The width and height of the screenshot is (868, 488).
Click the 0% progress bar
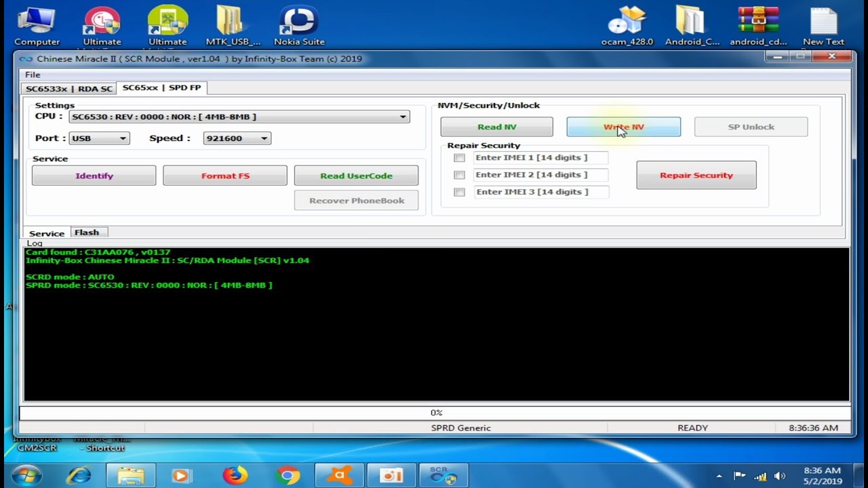coord(435,412)
